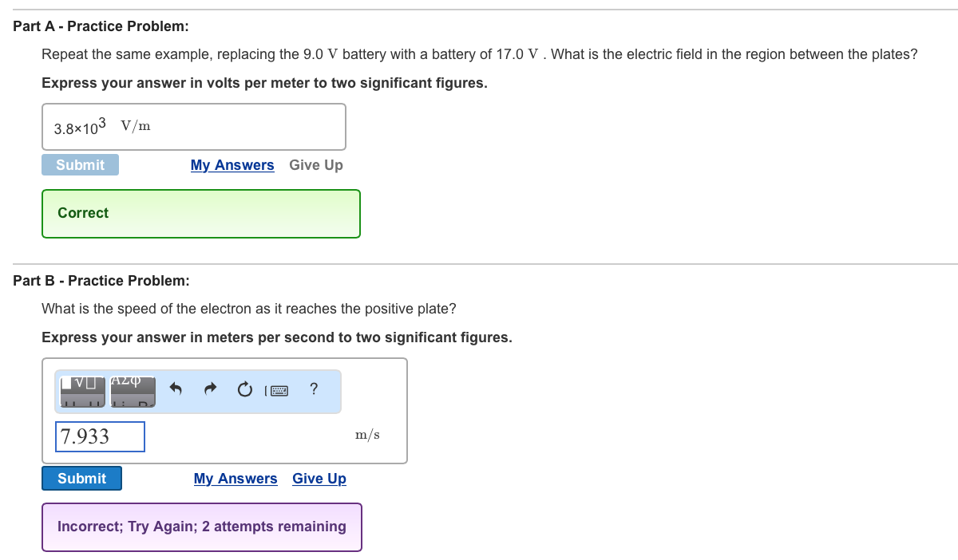958x560 pixels.
Task: Reset the answer with the circular arrow icon
Action: coord(244,389)
